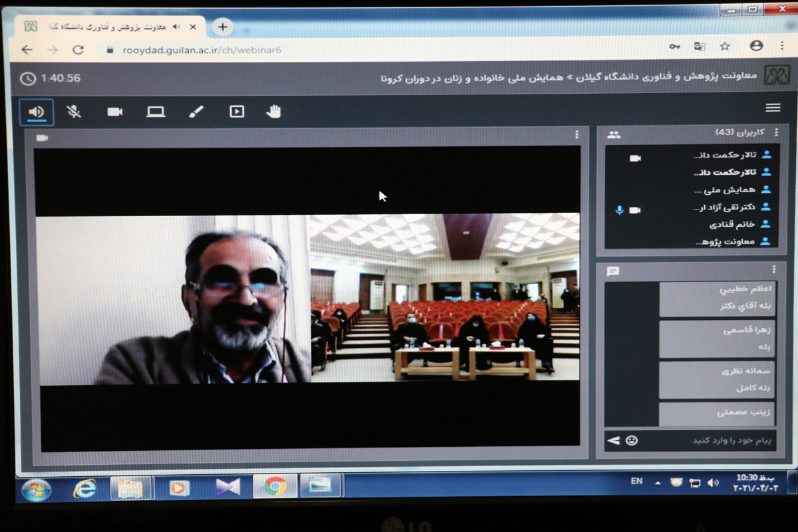Open a new browser tab

[x=223, y=27]
